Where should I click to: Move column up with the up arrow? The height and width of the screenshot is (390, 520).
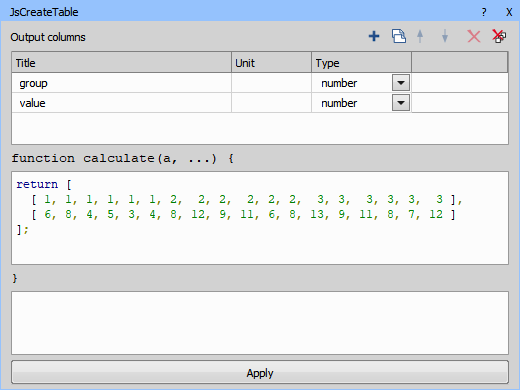pyautogui.click(x=420, y=36)
